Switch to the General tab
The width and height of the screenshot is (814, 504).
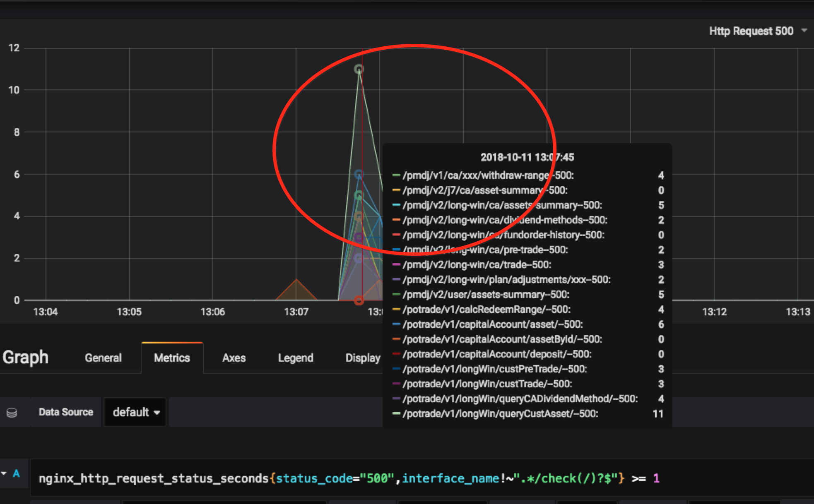[x=103, y=358]
